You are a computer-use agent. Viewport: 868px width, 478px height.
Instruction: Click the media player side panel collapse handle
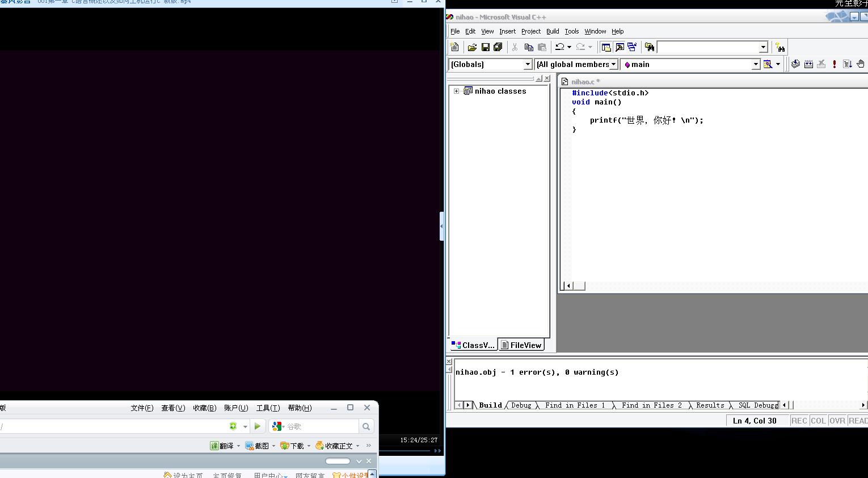(442, 226)
